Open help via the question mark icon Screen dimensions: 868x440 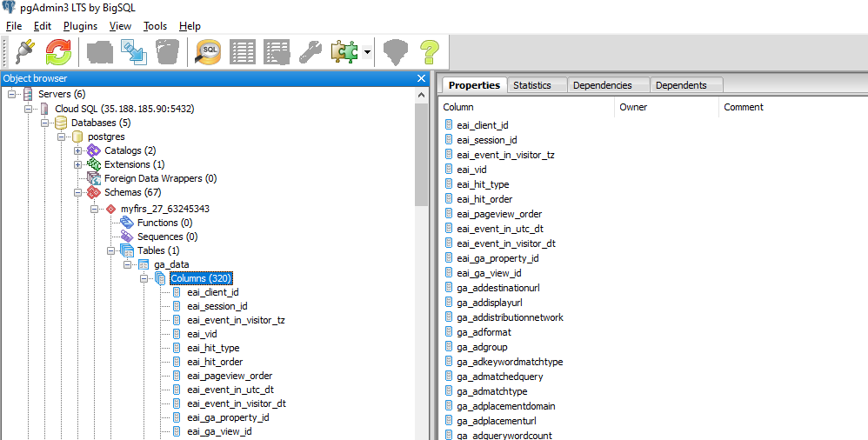click(x=429, y=52)
